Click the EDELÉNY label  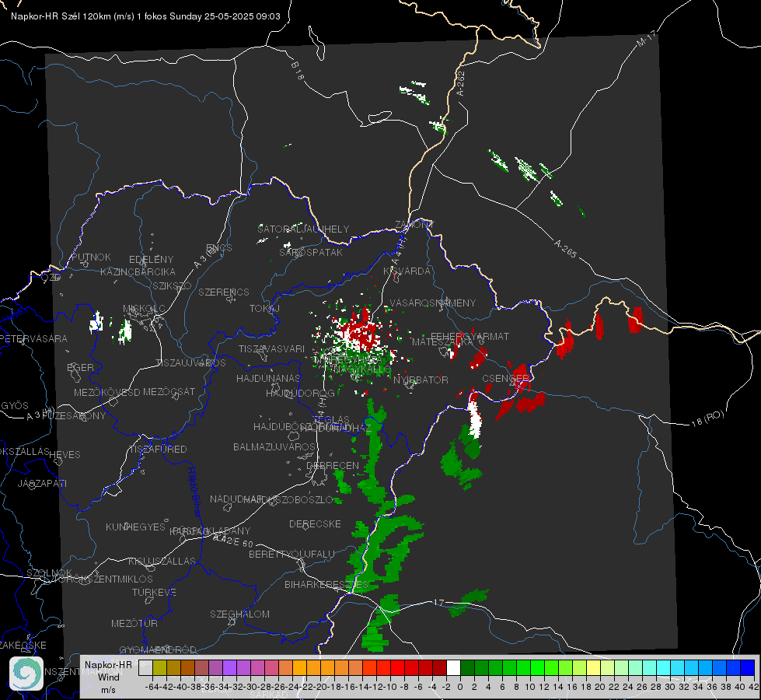[x=151, y=259]
